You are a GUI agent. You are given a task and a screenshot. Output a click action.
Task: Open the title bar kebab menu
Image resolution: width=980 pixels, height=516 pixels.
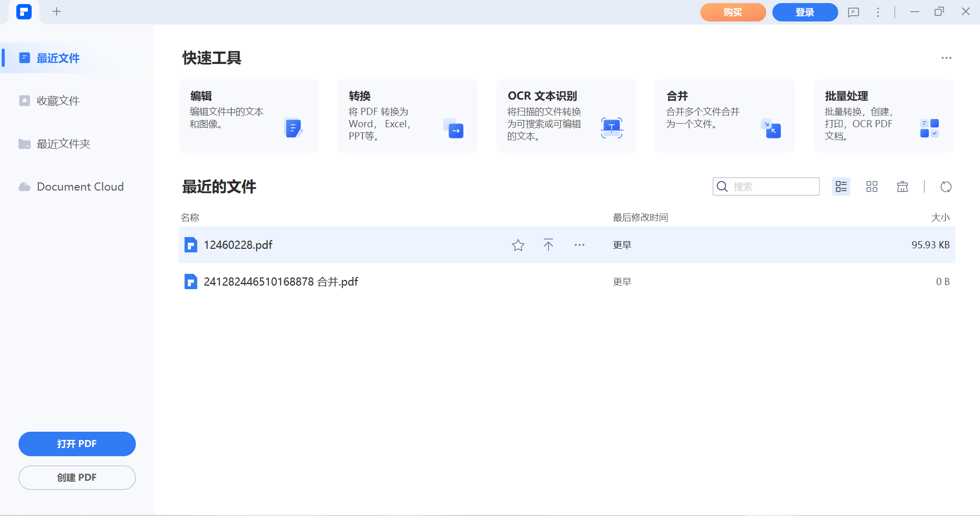tap(878, 12)
